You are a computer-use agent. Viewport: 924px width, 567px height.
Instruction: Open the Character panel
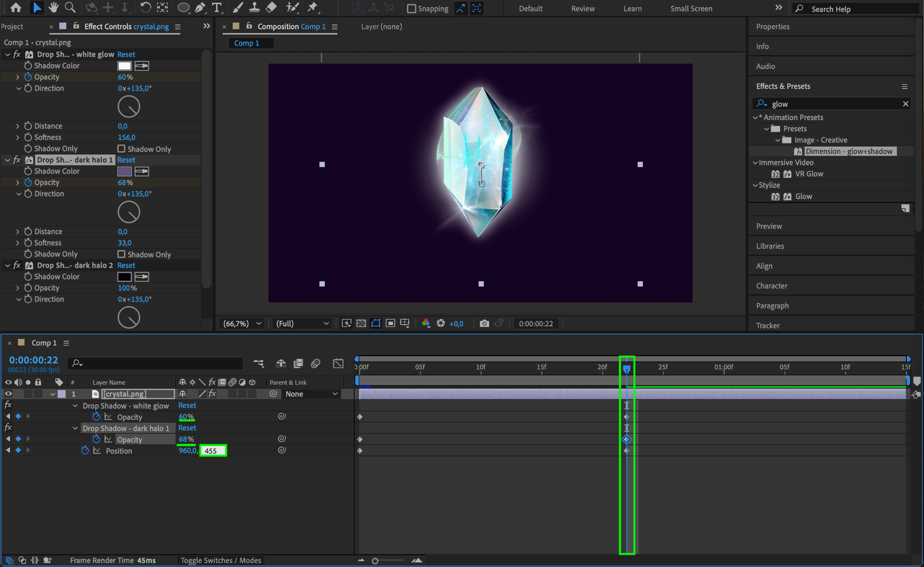click(x=772, y=286)
